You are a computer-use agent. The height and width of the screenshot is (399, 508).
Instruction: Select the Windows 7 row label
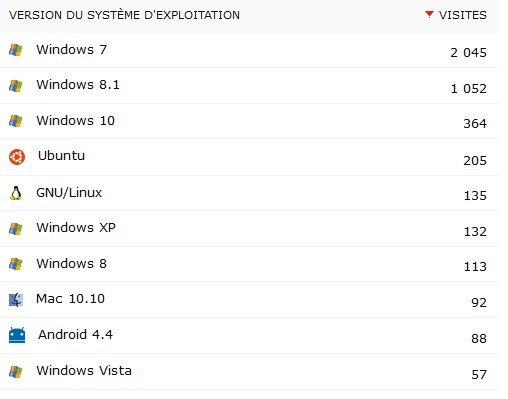[72, 50]
